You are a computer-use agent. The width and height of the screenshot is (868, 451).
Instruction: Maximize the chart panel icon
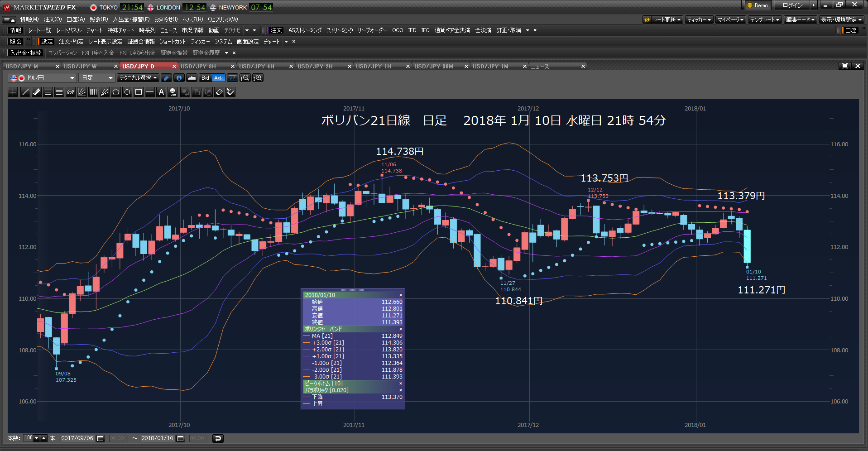pos(845,66)
